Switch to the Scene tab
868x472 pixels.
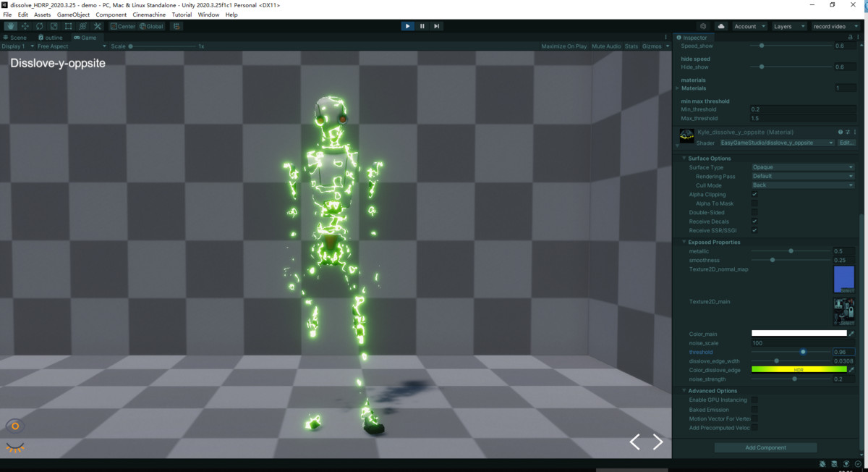tap(15, 37)
